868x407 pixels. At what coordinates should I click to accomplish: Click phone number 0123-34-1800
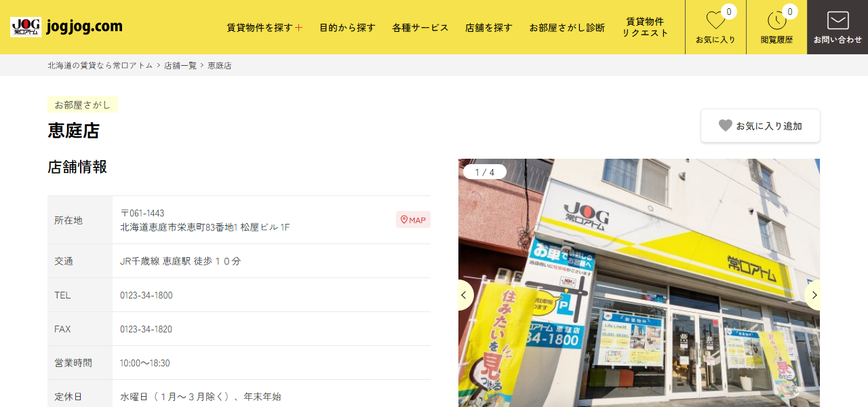146,295
